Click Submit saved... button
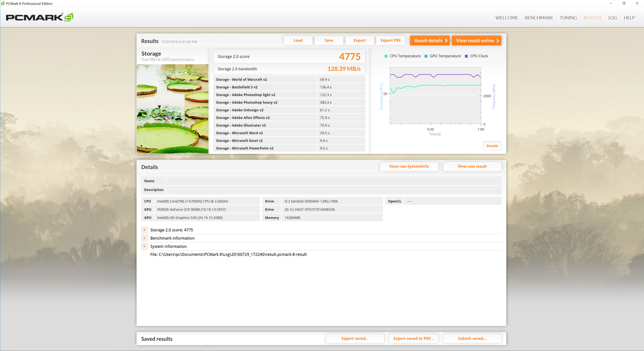Viewport: 644px width, 351px height. [x=472, y=339]
